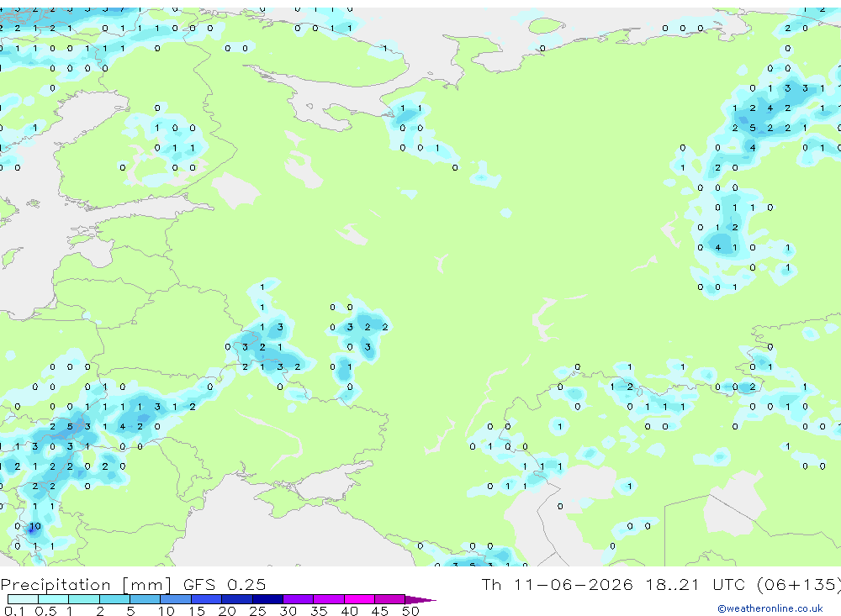Image resolution: width=841 pixels, height=616 pixels.
Task: Click the '45' legend scale label
Action: pos(380,611)
